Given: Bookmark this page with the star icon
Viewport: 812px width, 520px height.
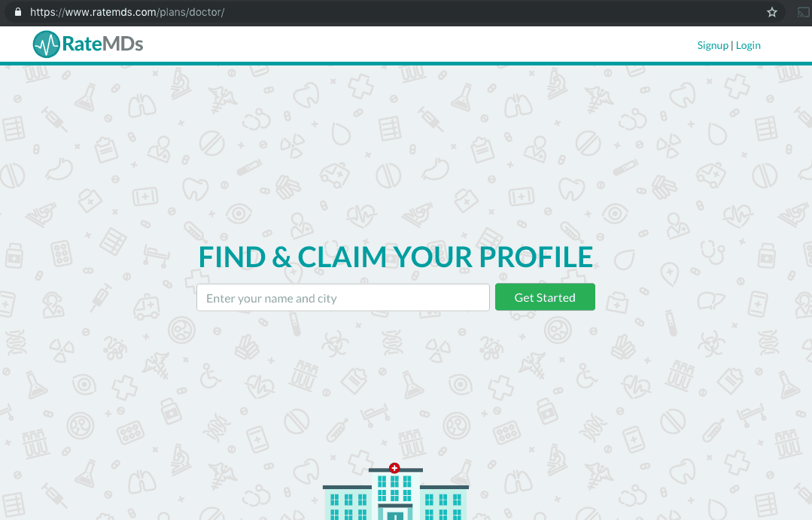Looking at the screenshot, I should [771, 12].
